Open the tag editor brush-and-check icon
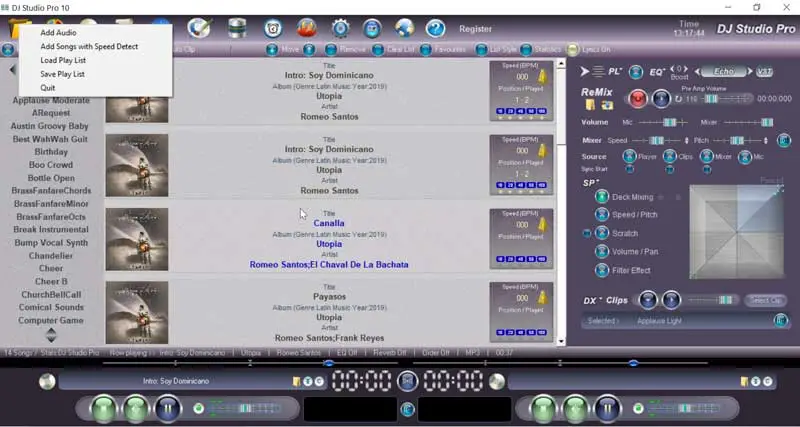Viewport: 800px width, 427px height. (199, 28)
